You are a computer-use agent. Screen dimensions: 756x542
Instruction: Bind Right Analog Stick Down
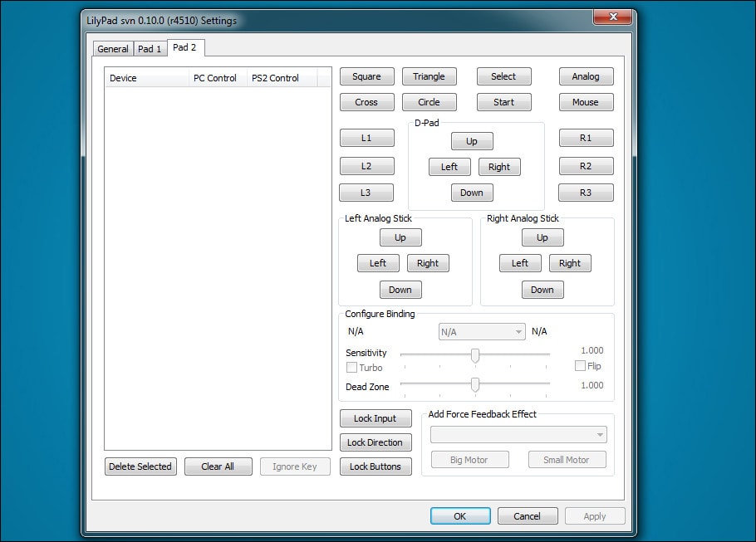[542, 290]
